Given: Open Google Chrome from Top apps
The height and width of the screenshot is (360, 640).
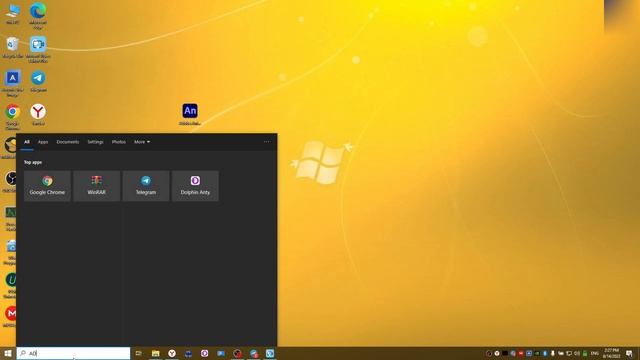Looking at the screenshot, I should point(47,186).
